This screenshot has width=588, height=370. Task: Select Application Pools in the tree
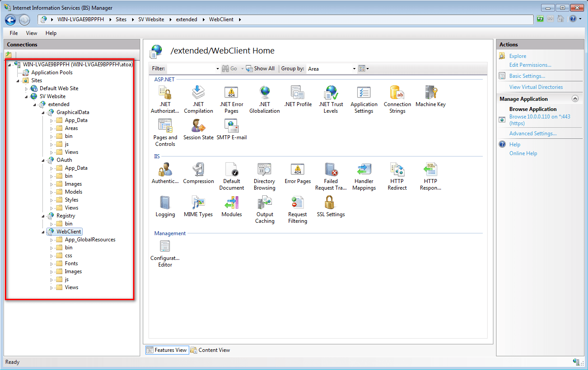(x=52, y=72)
